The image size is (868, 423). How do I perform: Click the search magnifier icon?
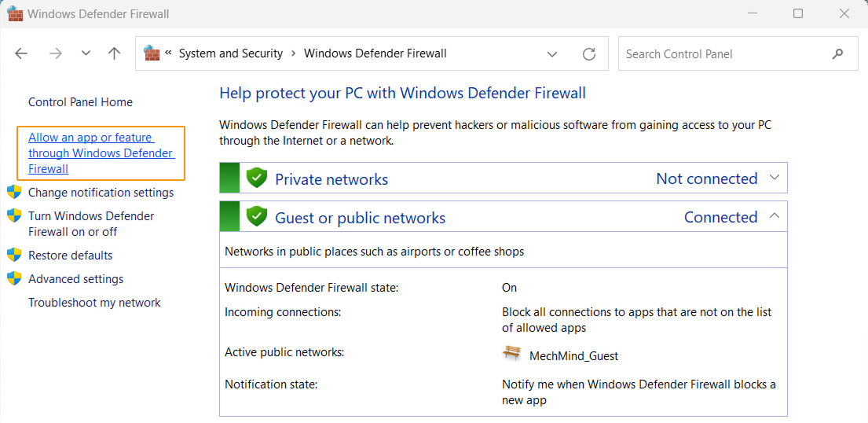click(x=838, y=54)
